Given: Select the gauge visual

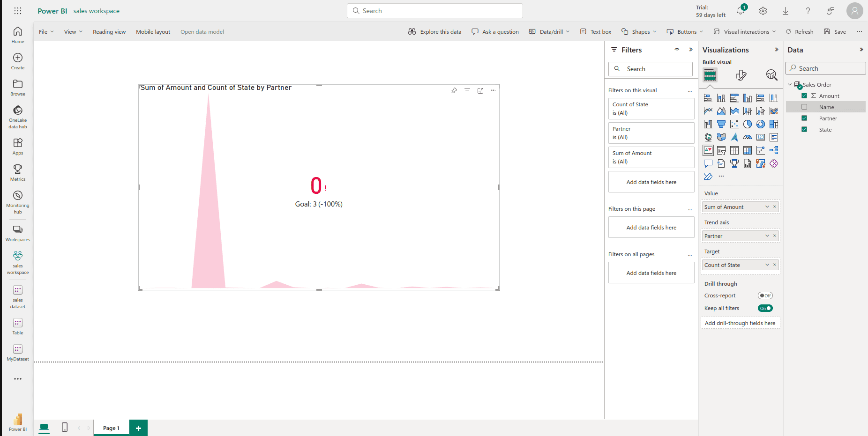Looking at the screenshot, I should coord(748,137).
